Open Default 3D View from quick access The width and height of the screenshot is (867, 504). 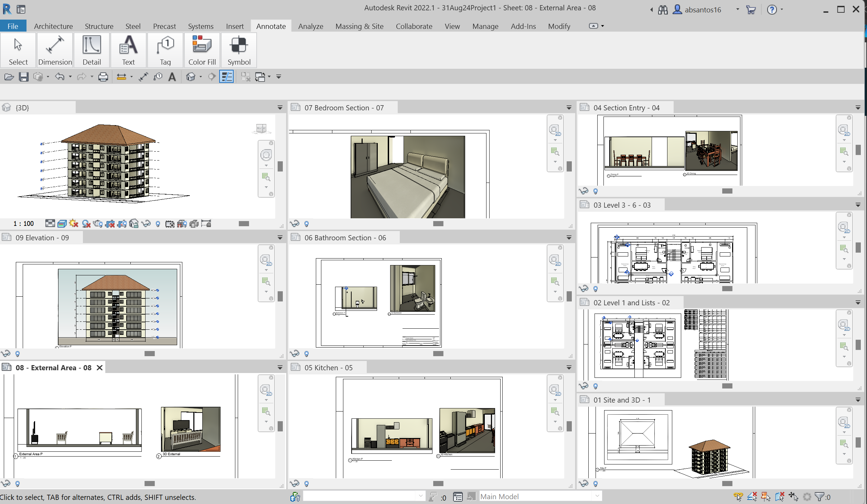tap(191, 77)
